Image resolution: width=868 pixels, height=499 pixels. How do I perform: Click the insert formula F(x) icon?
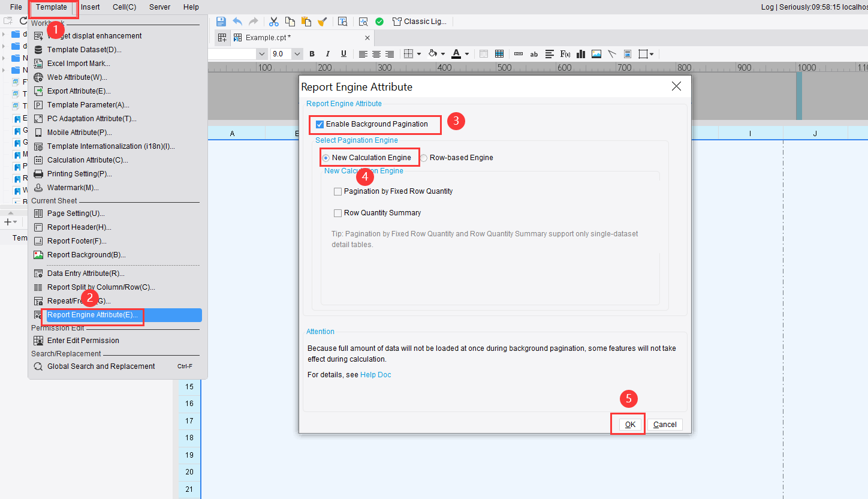click(x=565, y=54)
